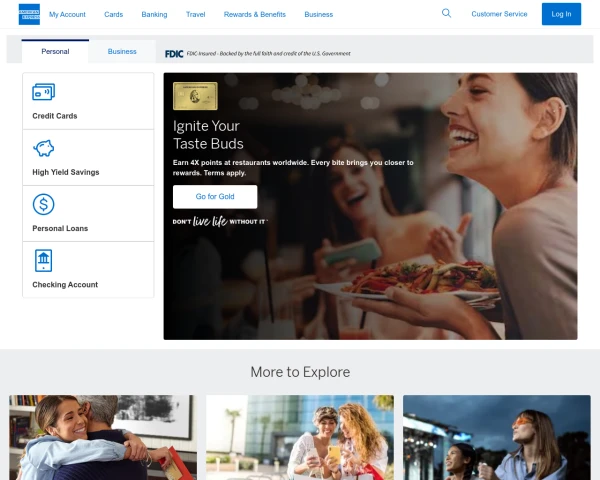The image size is (600, 480).
Task: Open the Credit Cards label link
Action: pos(55,116)
